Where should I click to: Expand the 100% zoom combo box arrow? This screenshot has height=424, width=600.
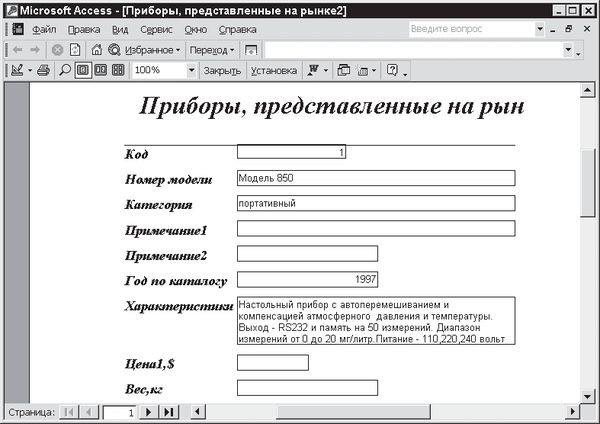pyautogui.click(x=191, y=70)
